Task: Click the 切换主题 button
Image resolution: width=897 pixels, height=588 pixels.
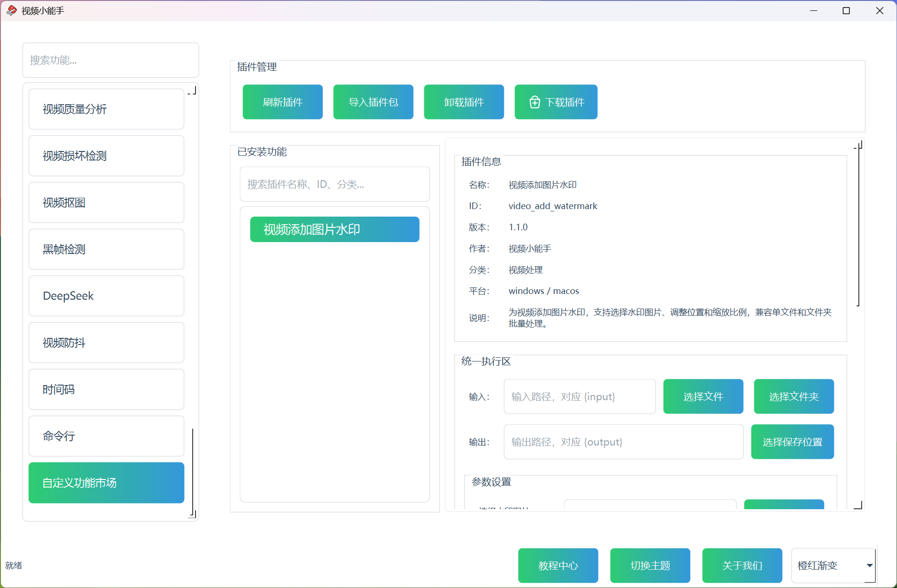Action: (650, 565)
